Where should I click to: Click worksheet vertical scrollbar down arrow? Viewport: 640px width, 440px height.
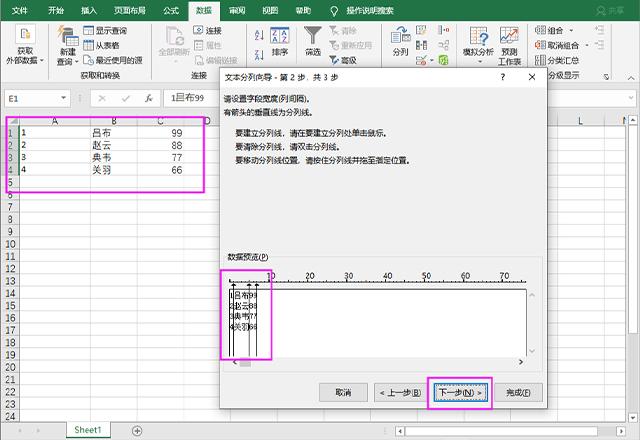tap(633, 418)
